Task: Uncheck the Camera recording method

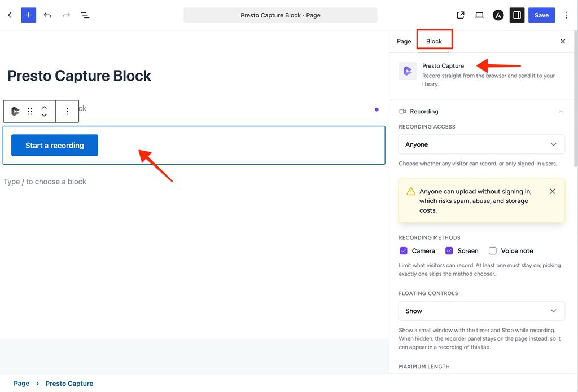Action: [403, 251]
